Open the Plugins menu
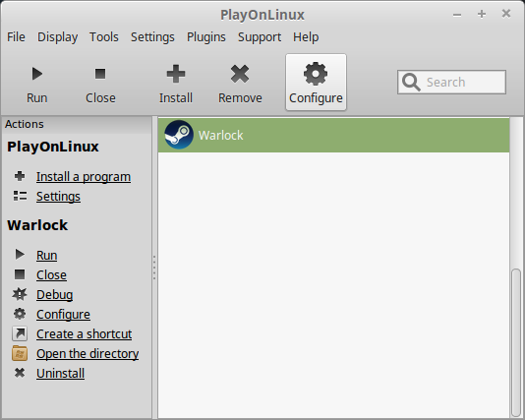 (x=206, y=36)
